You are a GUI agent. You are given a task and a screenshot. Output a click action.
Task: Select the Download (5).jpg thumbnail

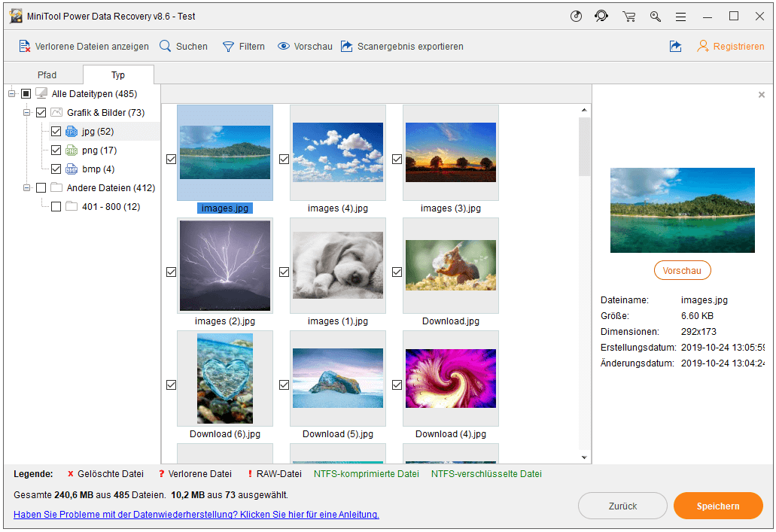point(338,378)
